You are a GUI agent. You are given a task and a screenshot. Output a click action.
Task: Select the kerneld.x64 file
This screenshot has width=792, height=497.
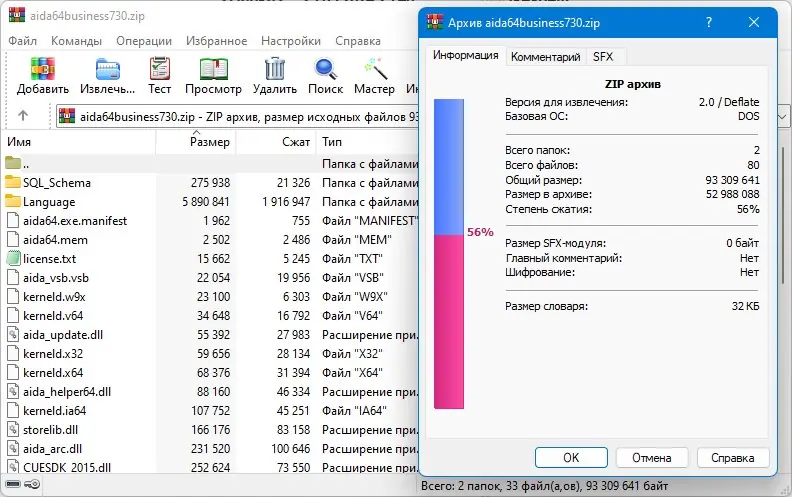pyautogui.click(x=53, y=373)
